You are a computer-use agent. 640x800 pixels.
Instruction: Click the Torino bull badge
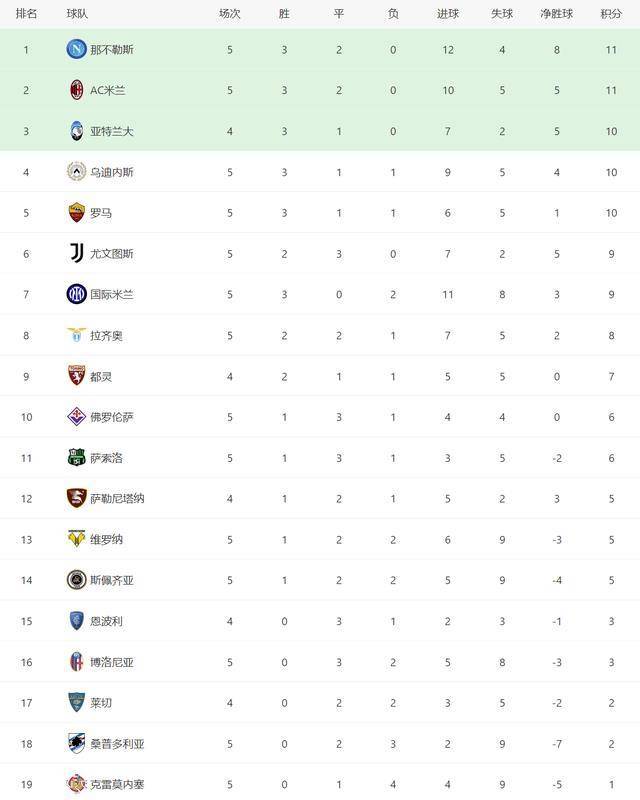coord(77,376)
